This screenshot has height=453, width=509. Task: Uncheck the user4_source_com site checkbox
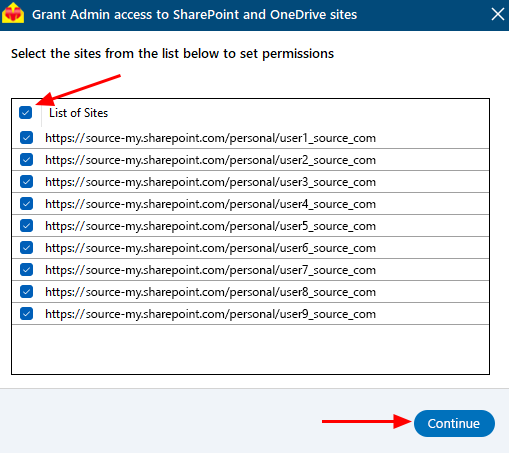(x=26, y=204)
